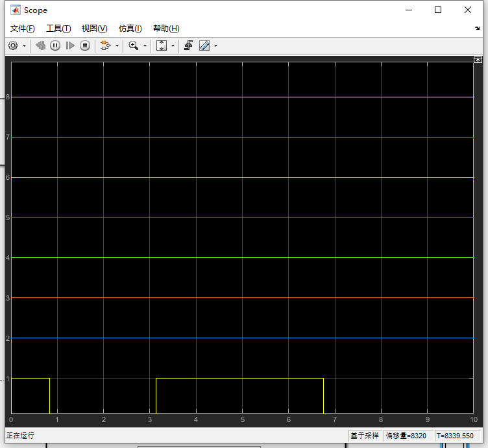Open the 仿真(I) menu
This screenshot has height=448, width=488.
pos(130,29)
